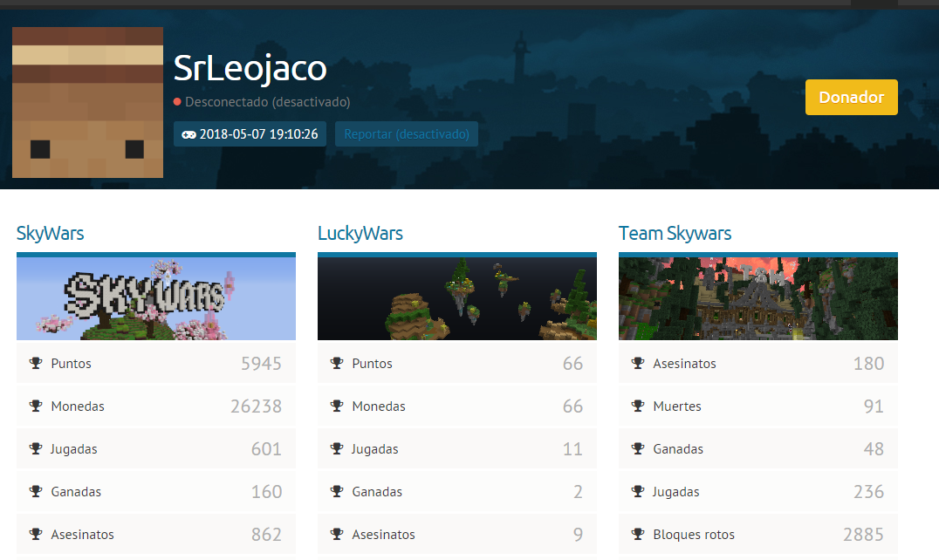Click the trophy icon next to SkyWars Monedas
Image resolution: width=939 pixels, height=560 pixels.
coord(36,406)
